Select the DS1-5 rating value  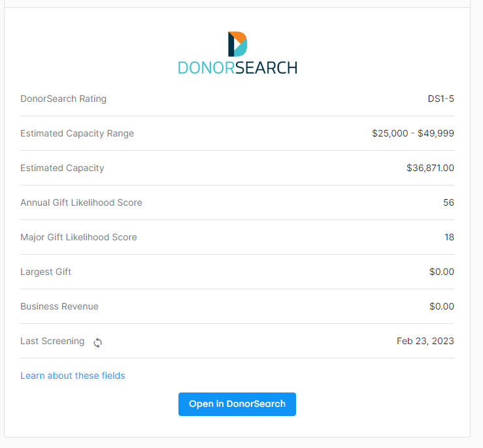(441, 99)
